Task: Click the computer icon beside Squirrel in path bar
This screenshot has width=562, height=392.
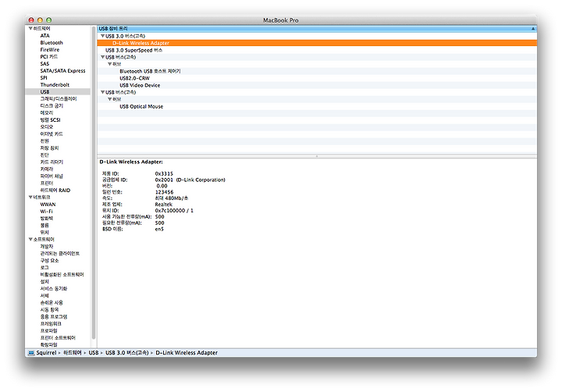Action: click(31, 352)
